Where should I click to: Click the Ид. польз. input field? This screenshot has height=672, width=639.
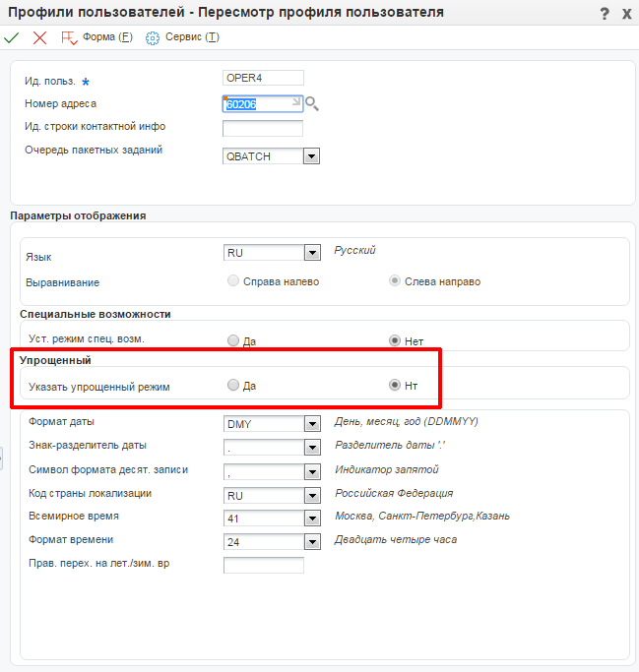[263, 78]
